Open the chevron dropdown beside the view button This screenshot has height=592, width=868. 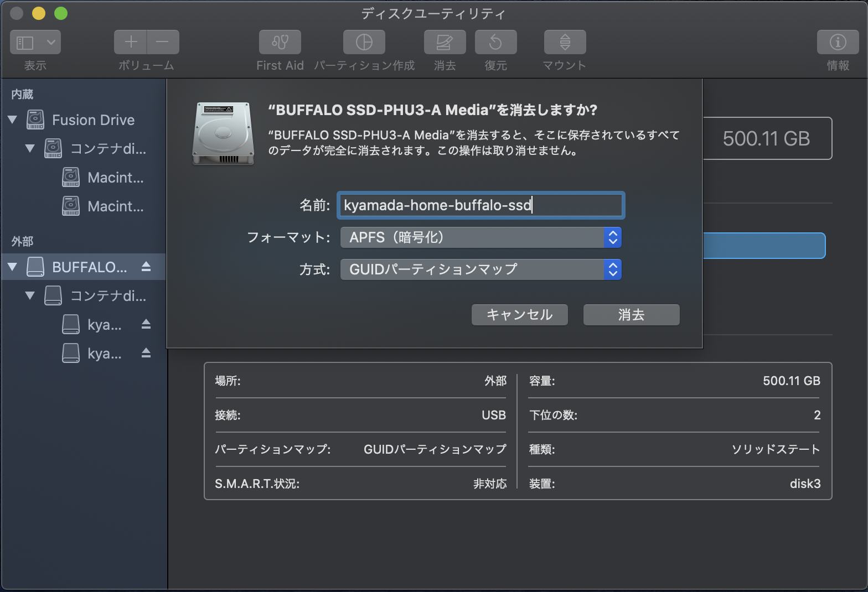51,42
